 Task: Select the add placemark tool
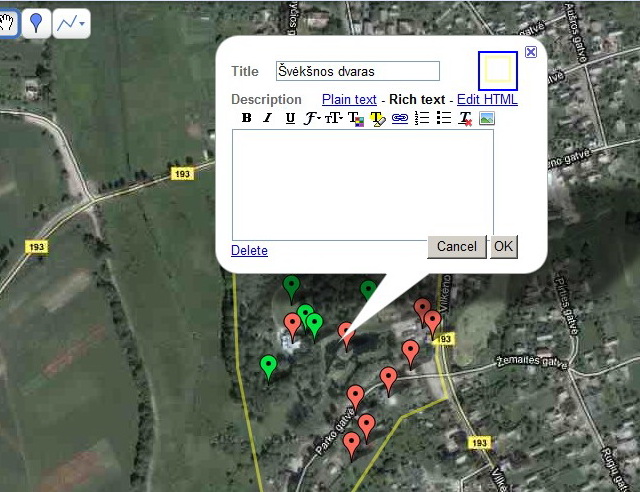pos(36,22)
